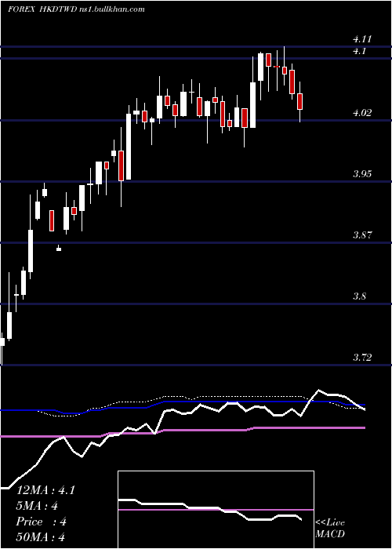Click inside the Live MACD inset chart
Viewport: 392px width, 549px height.
tap(216, 510)
